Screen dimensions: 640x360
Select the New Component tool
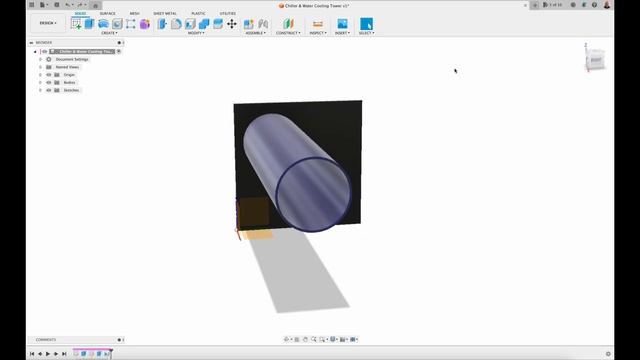[249, 24]
